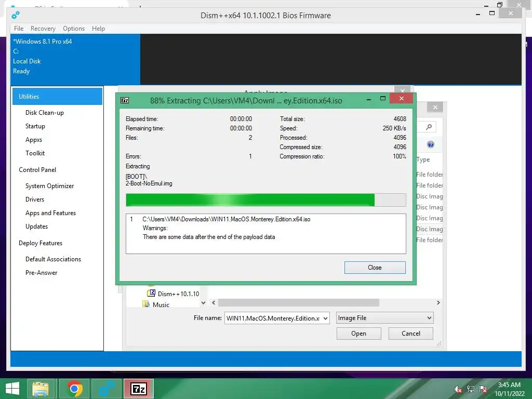Open Disk Clean-up in sidebar
This screenshot has height=399, width=532.
[45, 113]
